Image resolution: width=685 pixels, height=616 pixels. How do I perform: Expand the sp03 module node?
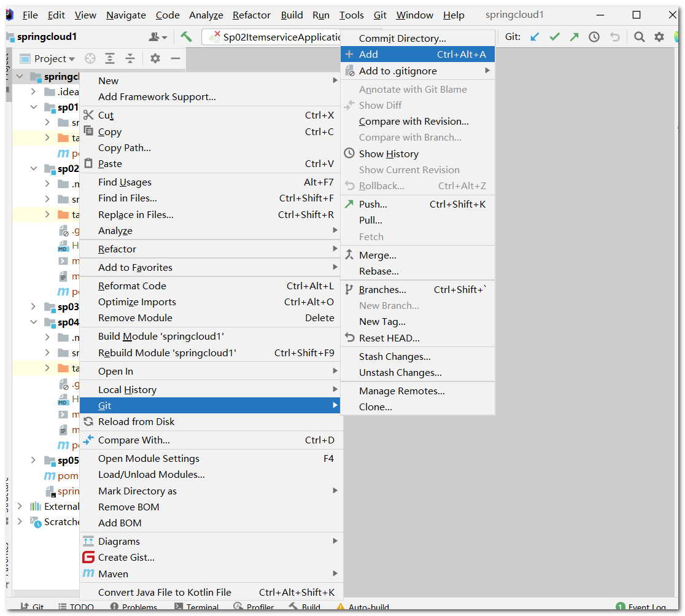pos(33,306)
